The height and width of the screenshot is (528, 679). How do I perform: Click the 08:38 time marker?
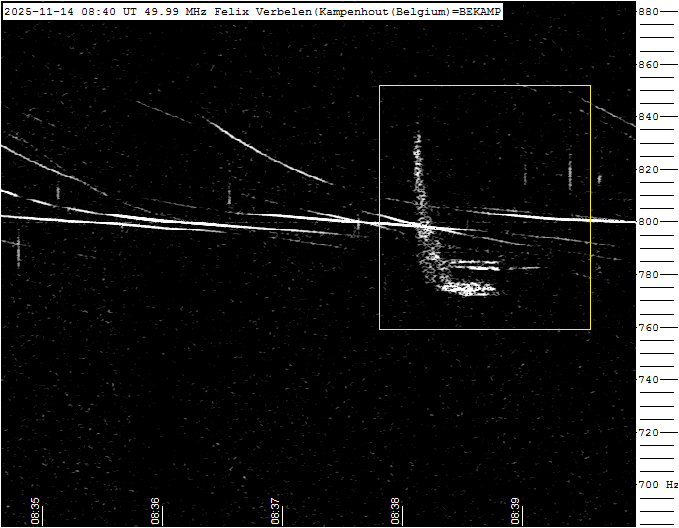tap(395, 510)
